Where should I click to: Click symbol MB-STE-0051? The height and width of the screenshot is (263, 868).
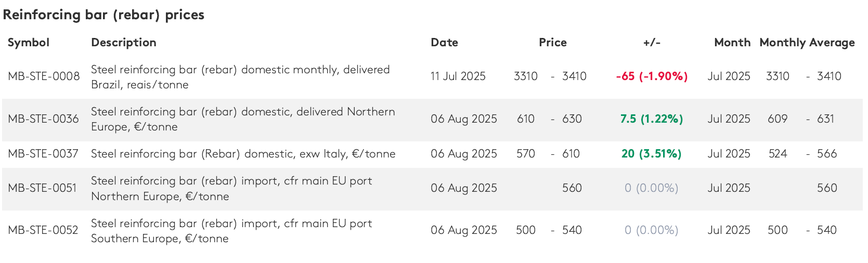[42, 188]
